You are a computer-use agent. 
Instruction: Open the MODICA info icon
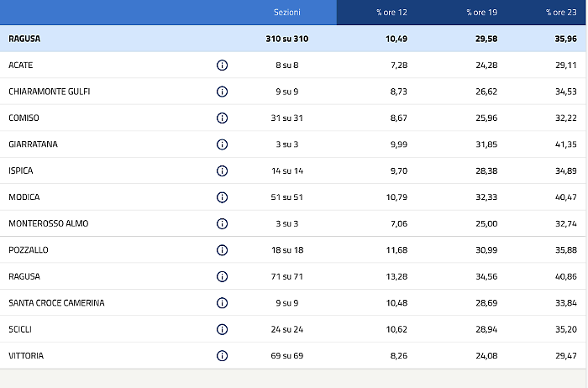222,197
